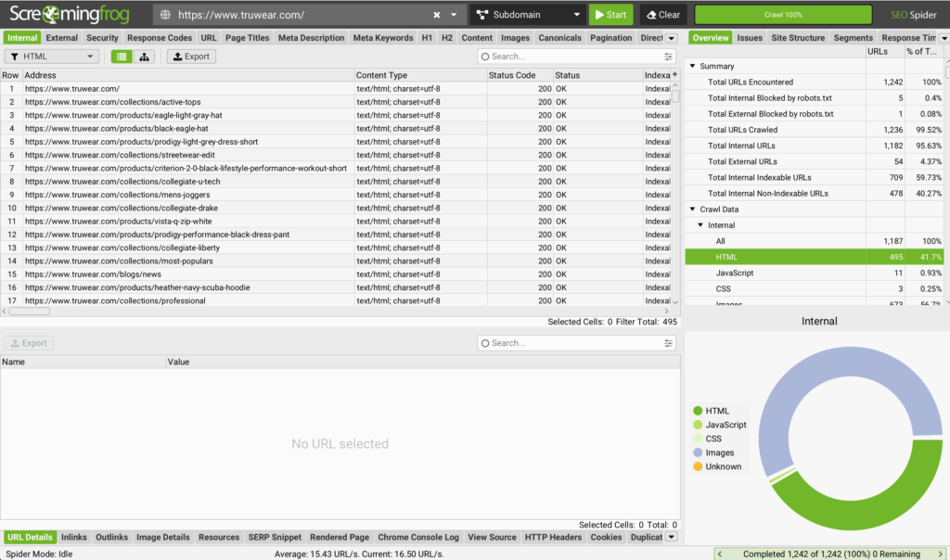Open the Site Structure tab
The width and height of the screenshot is (950, 560).
coord(797,38)
